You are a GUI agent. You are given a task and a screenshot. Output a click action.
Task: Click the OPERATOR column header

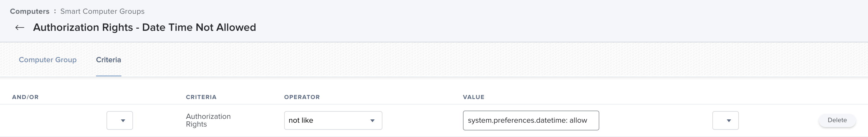[302, 97]
